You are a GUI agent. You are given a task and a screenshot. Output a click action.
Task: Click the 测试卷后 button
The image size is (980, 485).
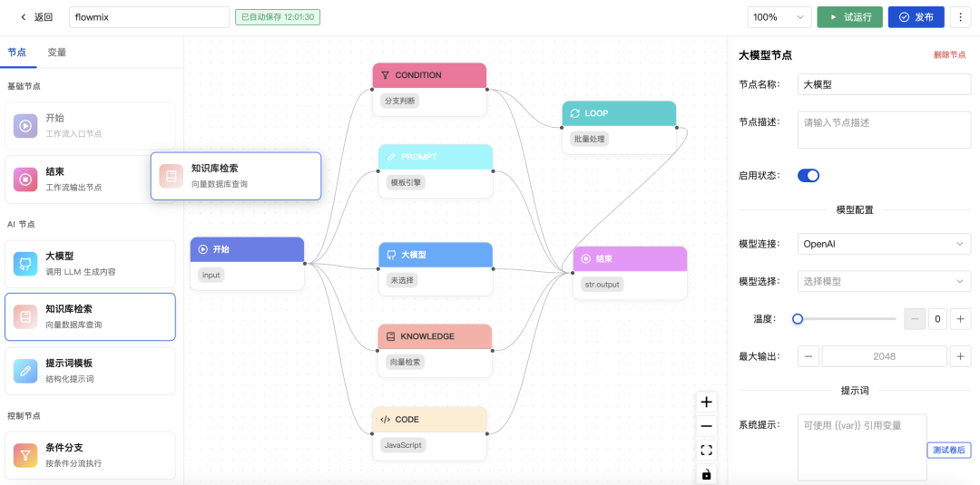949,450
